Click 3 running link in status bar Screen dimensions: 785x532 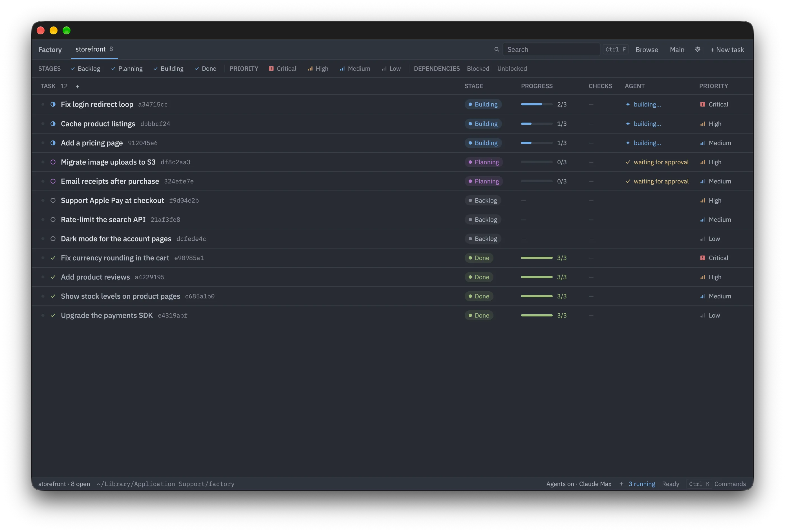point(641,484)
